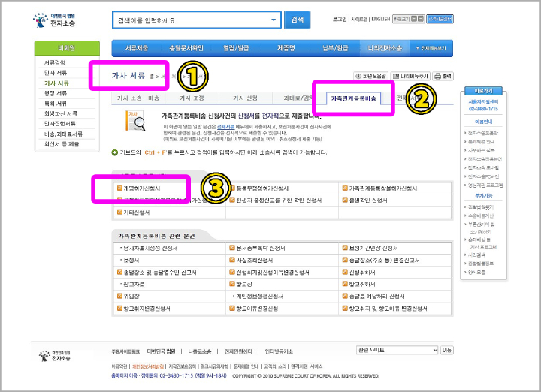
Task: Open the 양식모음 quick link
Action: [x=476, y=272]
